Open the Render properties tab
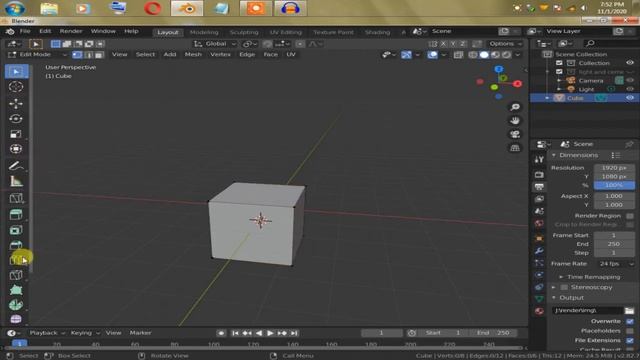This screenshot has width=640, height=360. point(539,175)
